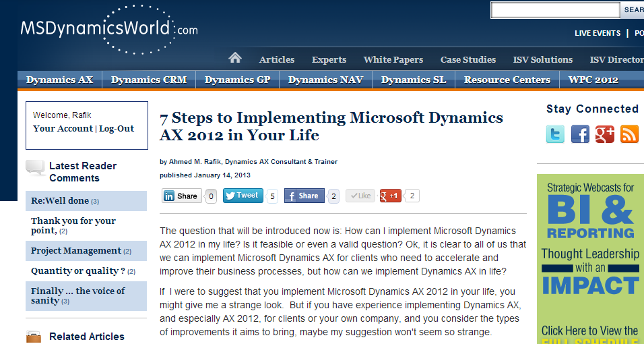The image size is (644, 344).
Task: Open the Google+ icon under Stay Connected
Action: click(x=604, y=134)
